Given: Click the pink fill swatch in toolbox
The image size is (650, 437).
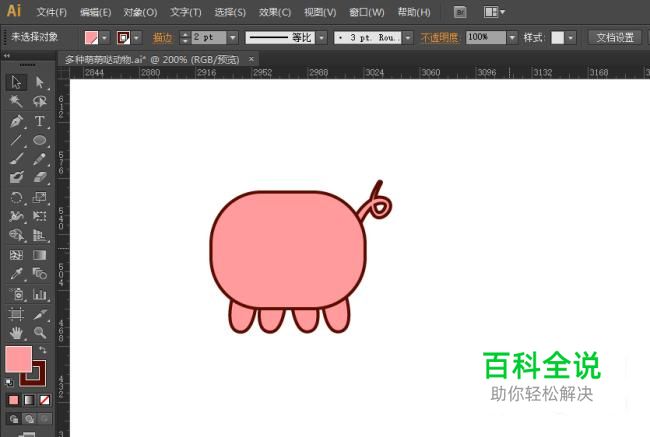Looking at the screenshot, I should point(18,359).
